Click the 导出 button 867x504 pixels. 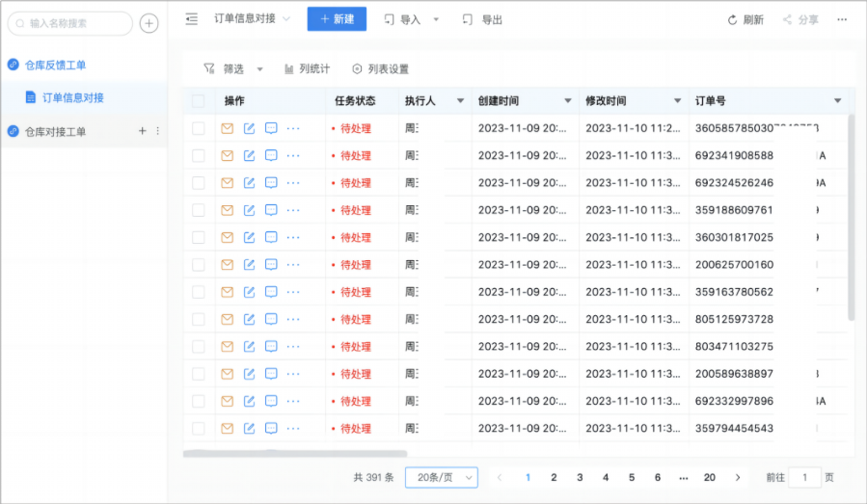pos(482,20)
